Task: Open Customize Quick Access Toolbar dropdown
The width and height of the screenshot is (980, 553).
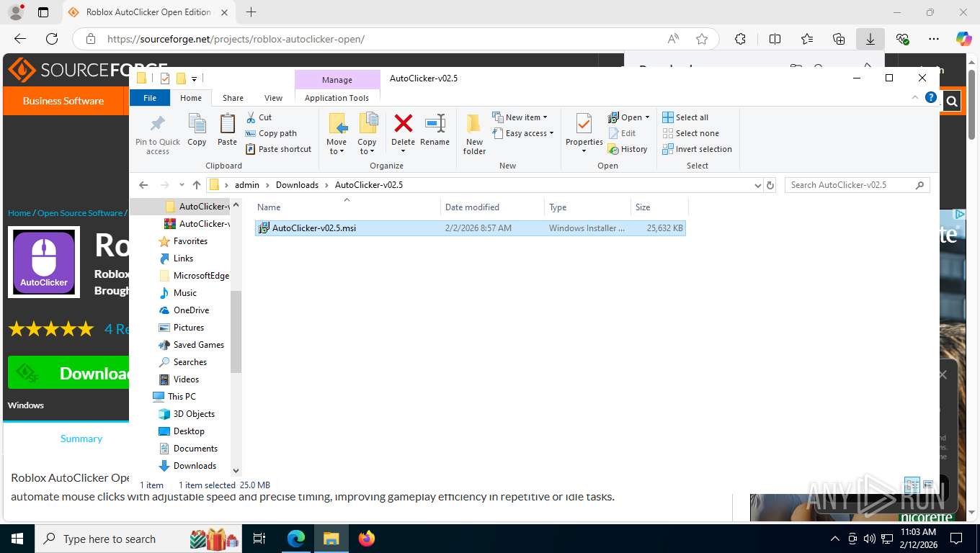Action: click(x=194, y=78)
